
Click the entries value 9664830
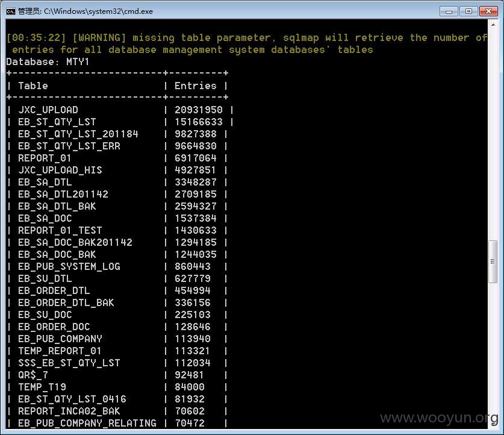click(196, 146)
